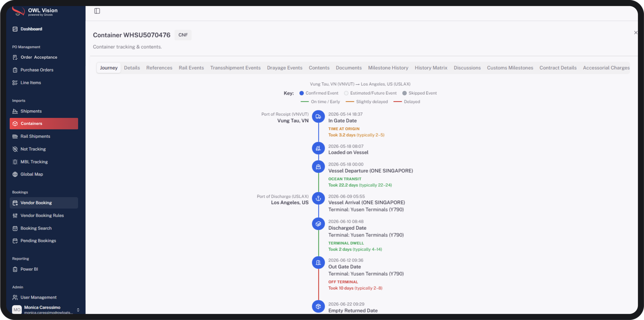Open the Discussions tab
Viewport: 644px width, 320px height.
(467, 68)
